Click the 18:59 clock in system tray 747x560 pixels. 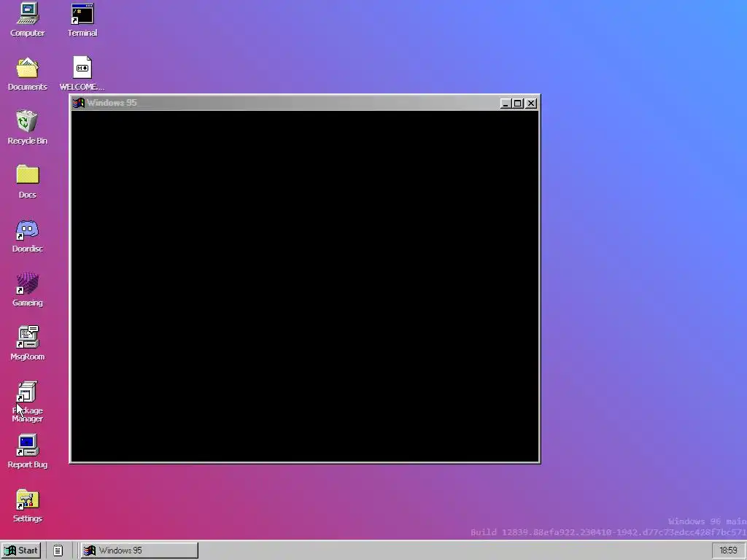(728, 551)
